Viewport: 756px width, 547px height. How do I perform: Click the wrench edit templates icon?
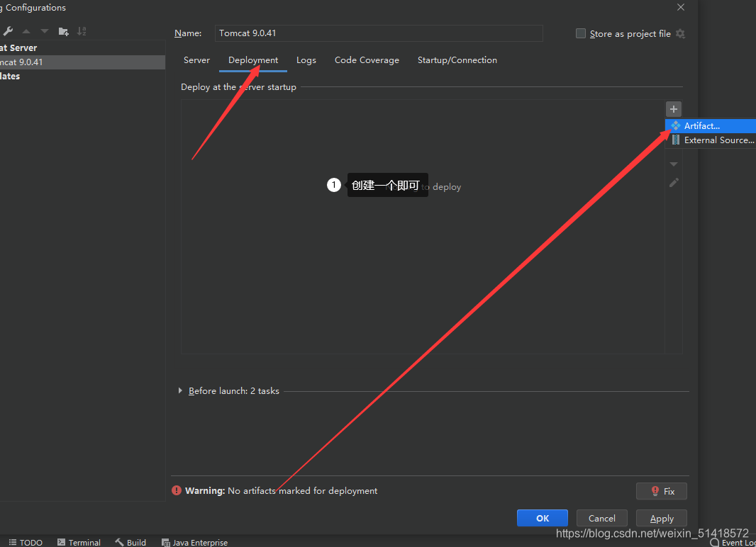pos(8,31)
